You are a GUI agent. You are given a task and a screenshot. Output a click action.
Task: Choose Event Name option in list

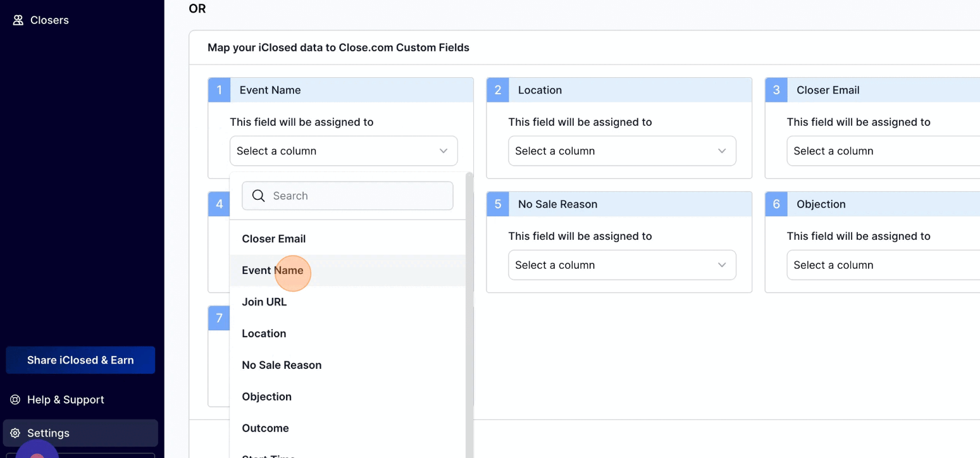tap(273, 271)
